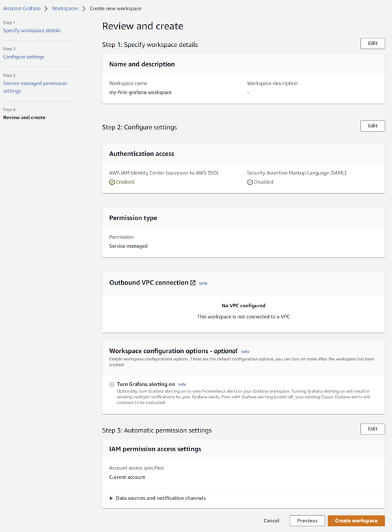Click the breadcrumb chevron after Workspaces
The image size is (392, 532).
coord(84,8)
